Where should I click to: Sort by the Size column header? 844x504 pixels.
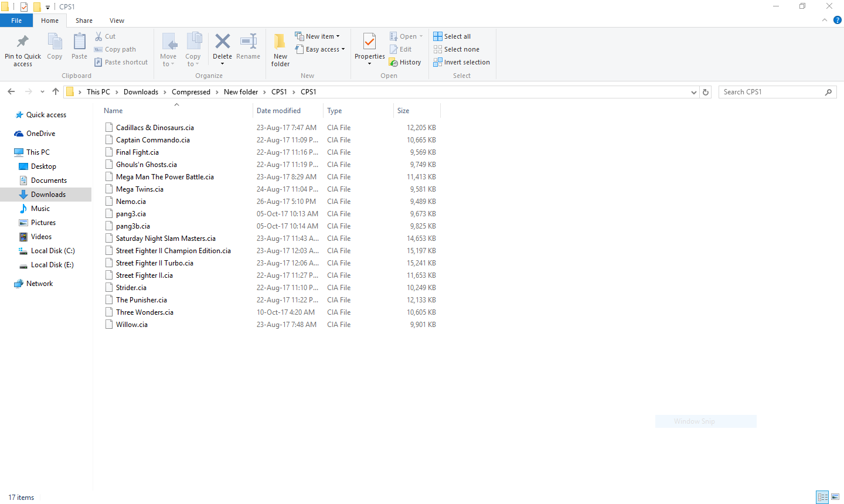[417, 111]
